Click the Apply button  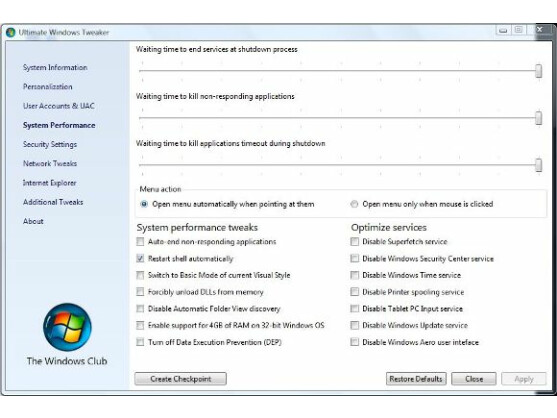(x=524, y=379)
